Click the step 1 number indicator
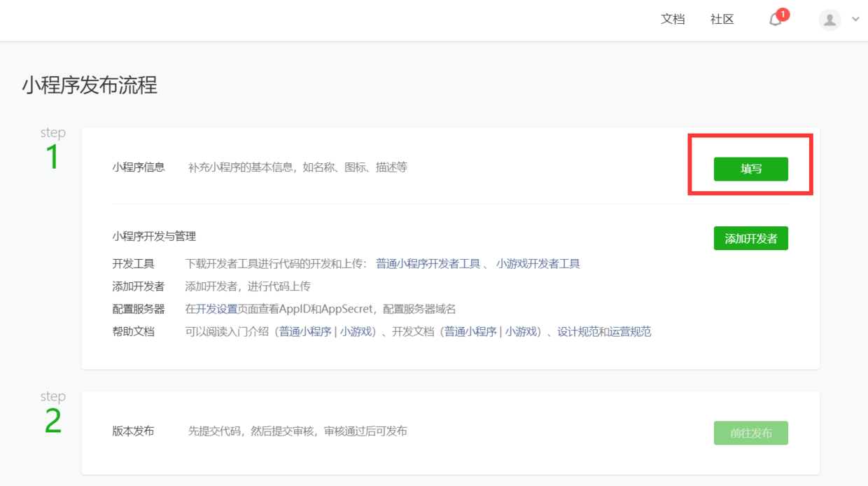Image resolution: width=868 pixels, height=486 pixels. coord(52,158)
